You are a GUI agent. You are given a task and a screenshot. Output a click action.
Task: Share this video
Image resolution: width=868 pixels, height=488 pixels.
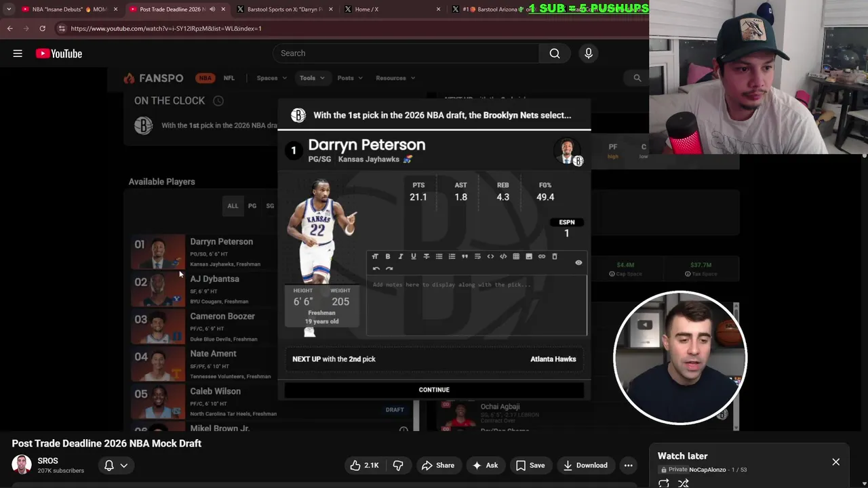point(437,465)
